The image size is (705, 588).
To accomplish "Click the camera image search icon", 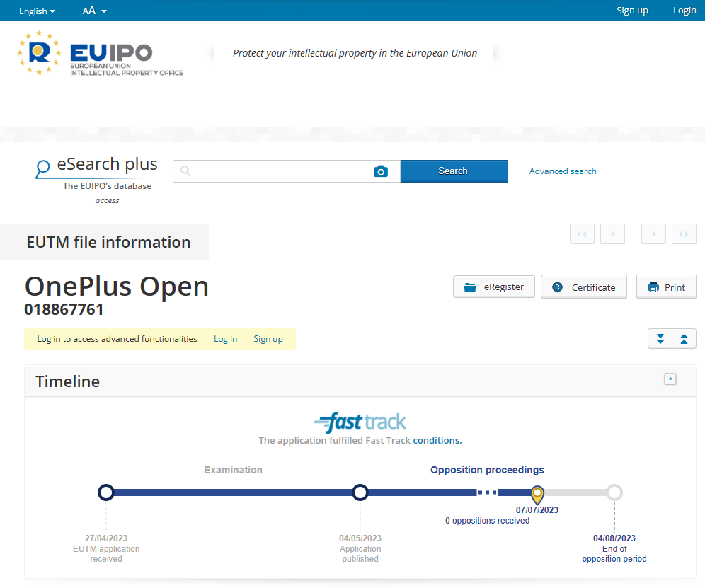I will click(381, 171).
